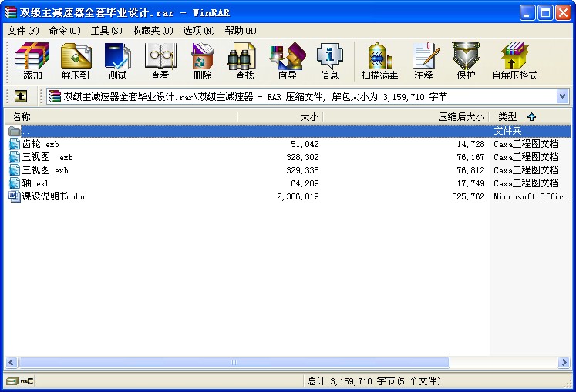The image size is (576, 392).
Task: Click the horizontal scrollbar right arrow
Action: click(x=563, y=362)
